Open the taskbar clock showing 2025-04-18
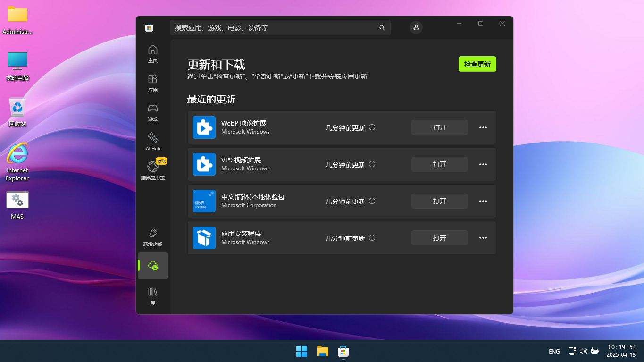 tap(621, 351)
